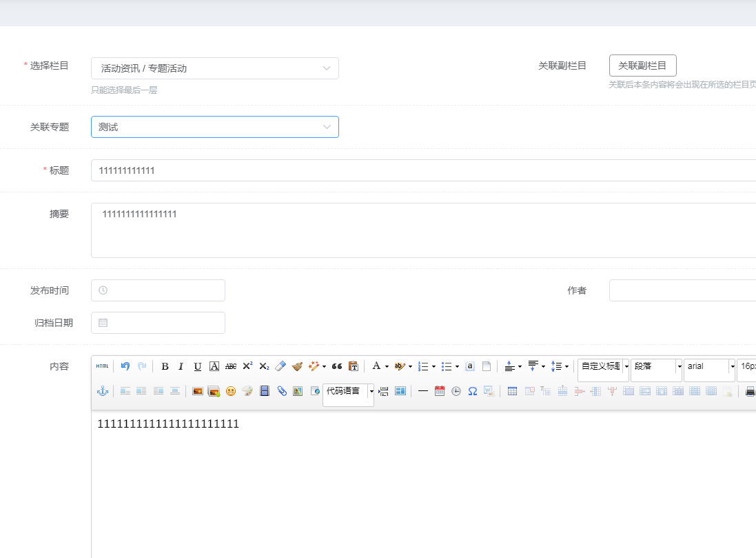Click the multiple image upload icon
The image size is (756, 558).
click(214, 391)
